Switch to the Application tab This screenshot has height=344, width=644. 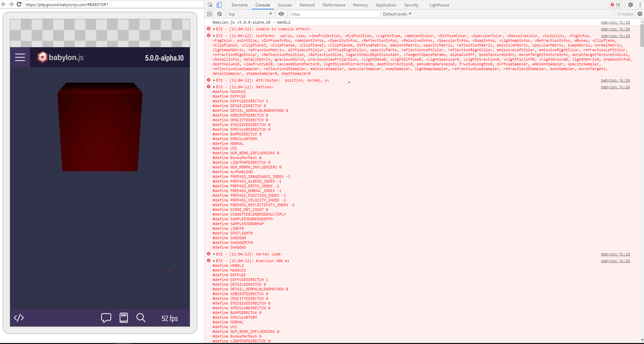[x=386, y=5]
